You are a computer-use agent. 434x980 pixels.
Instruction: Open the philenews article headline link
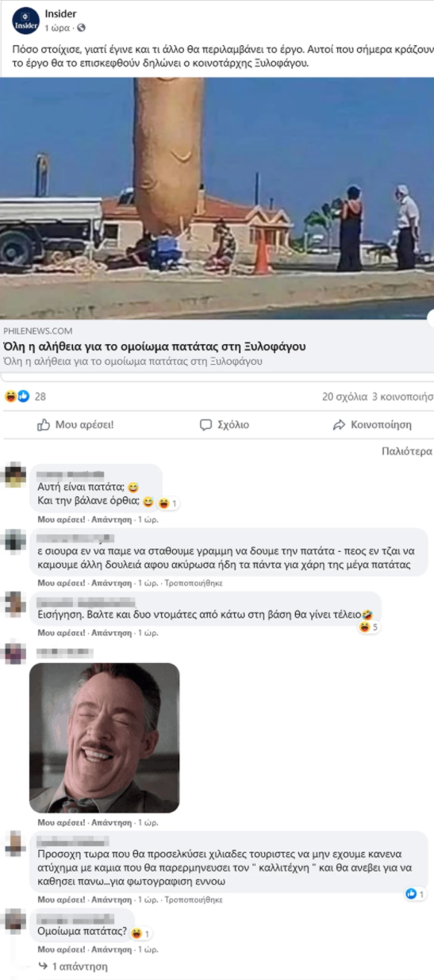(x=155, y=346)
